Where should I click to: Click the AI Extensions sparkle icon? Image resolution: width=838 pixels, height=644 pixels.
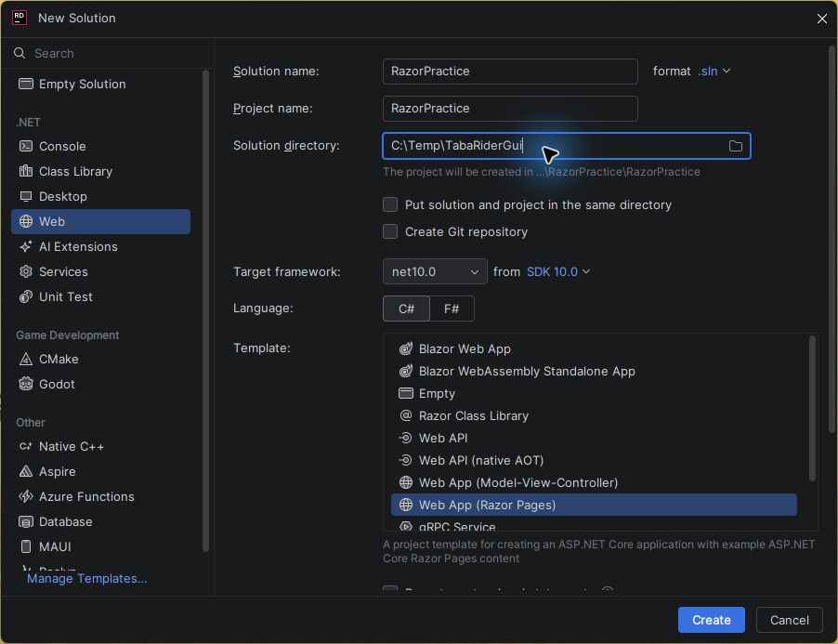26,246
